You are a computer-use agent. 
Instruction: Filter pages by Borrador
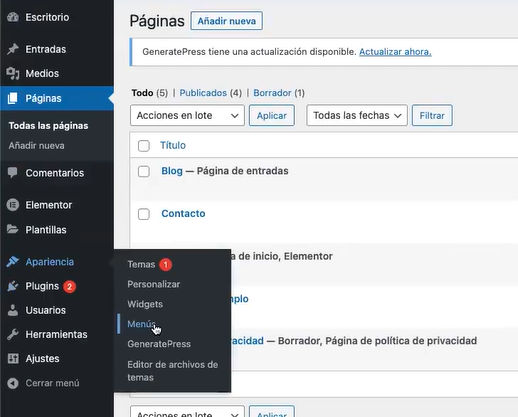tap(272, 93)
